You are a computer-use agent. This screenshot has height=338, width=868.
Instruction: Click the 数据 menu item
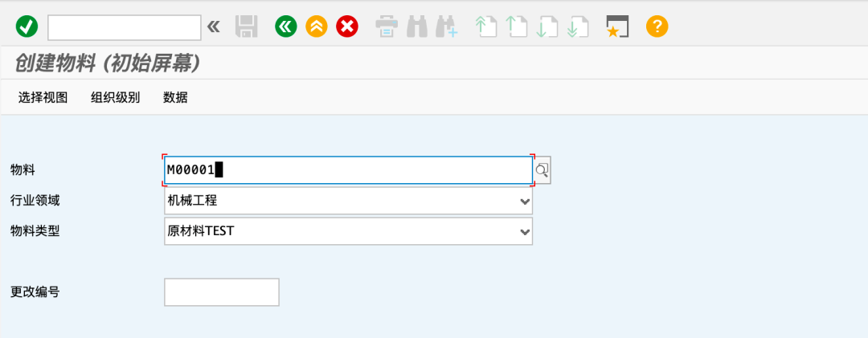pos(175,98)
